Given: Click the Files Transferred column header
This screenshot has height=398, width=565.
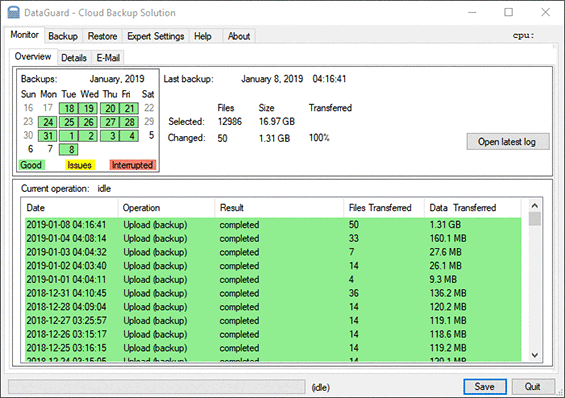Looking at the screenshot, I should (384, 208).
